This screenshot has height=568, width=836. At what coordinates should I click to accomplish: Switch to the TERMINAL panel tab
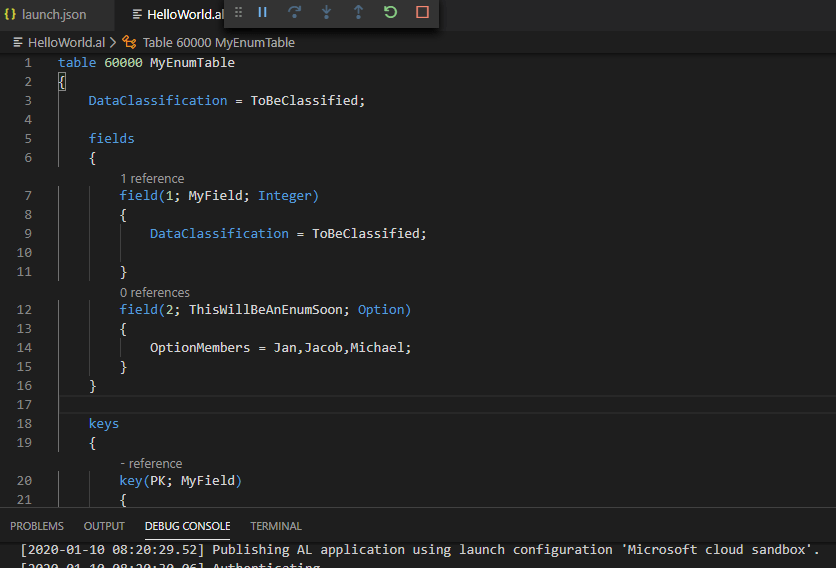pos(275,526)
